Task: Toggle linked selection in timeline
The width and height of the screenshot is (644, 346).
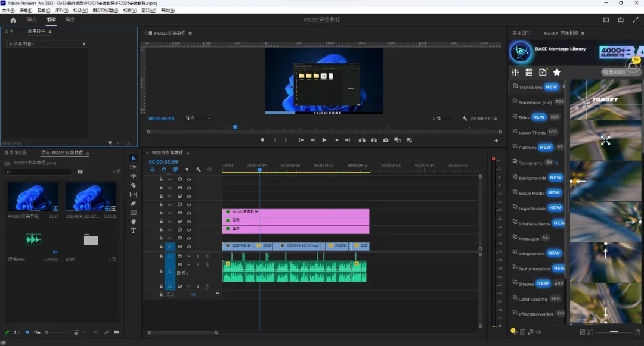Action: 175,169
